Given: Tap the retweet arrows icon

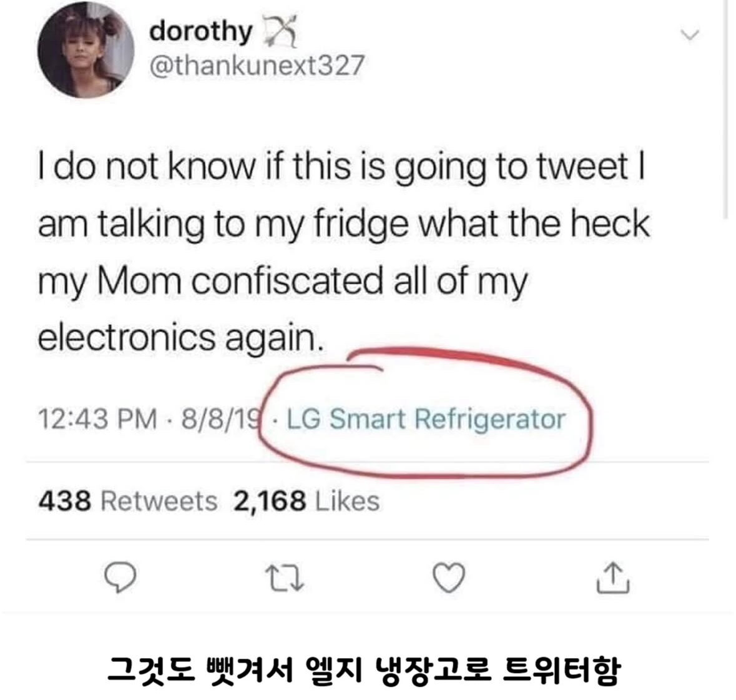Looking at the screenshot, I should (x=285, y=578).
